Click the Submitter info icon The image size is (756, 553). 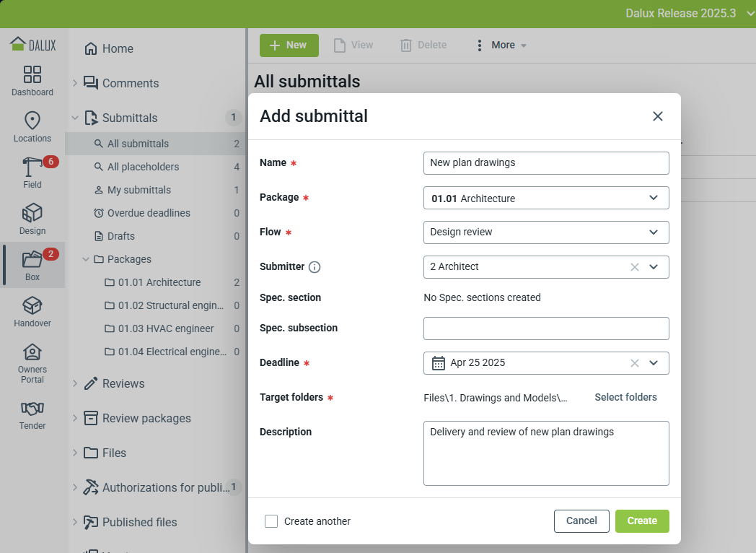[x=315, y=267]
